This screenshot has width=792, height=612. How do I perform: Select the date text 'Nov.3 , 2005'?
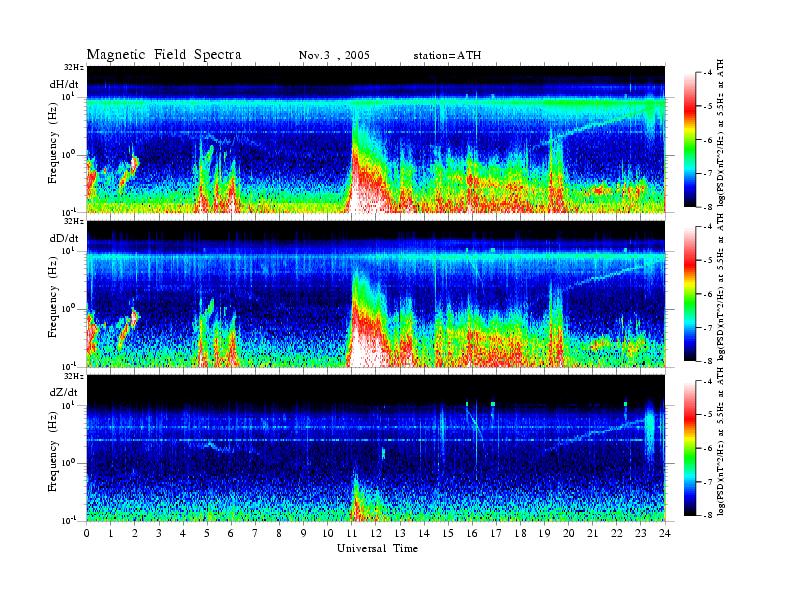point(334,55)
